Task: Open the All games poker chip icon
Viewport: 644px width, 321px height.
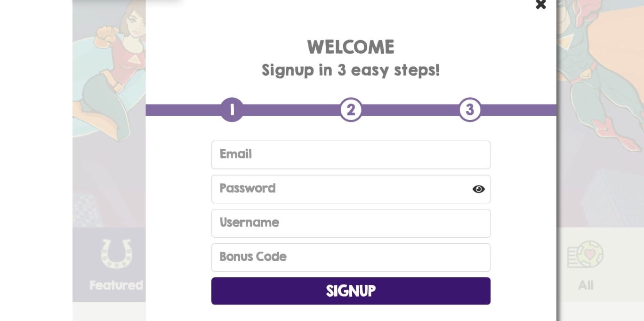Action: [585, 254]
